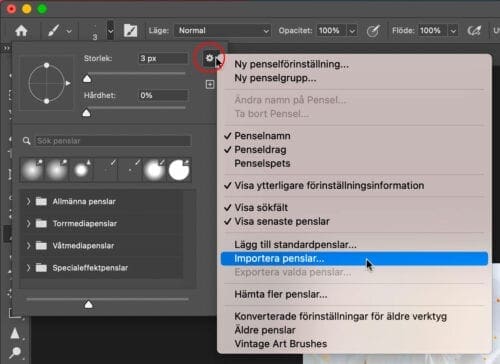Choose Lägg till standardpenslar menu item
The height and width of the screenshot is (364, 500).
pyautogui.click(x=354, y=244)
